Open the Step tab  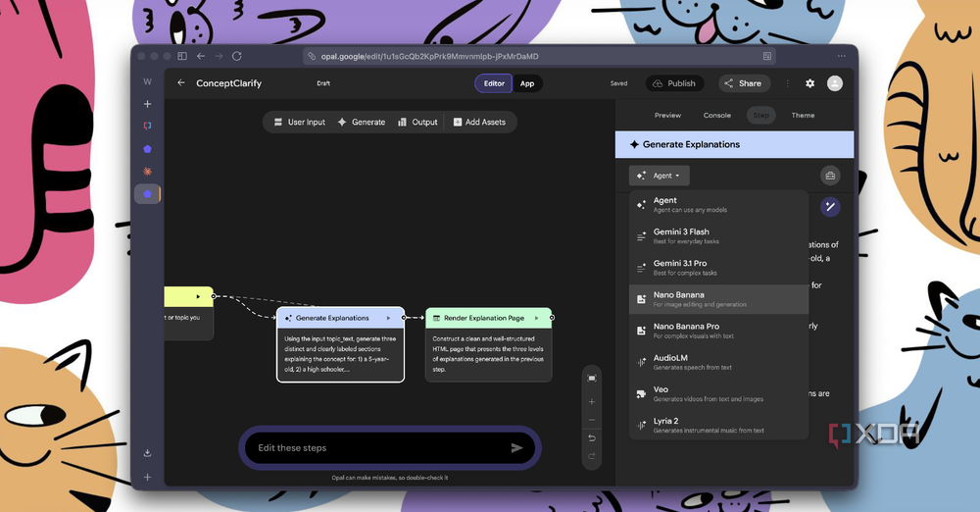(760, 115)
